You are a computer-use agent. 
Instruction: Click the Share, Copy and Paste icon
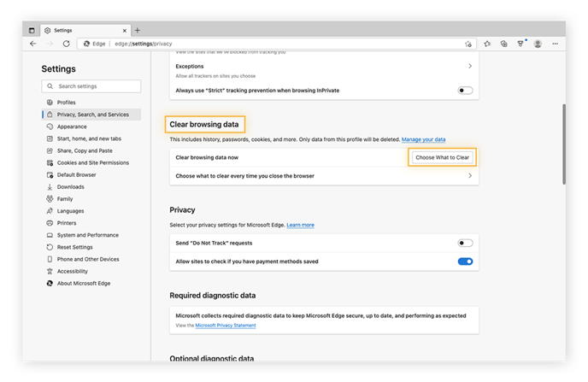coord(50,150)
